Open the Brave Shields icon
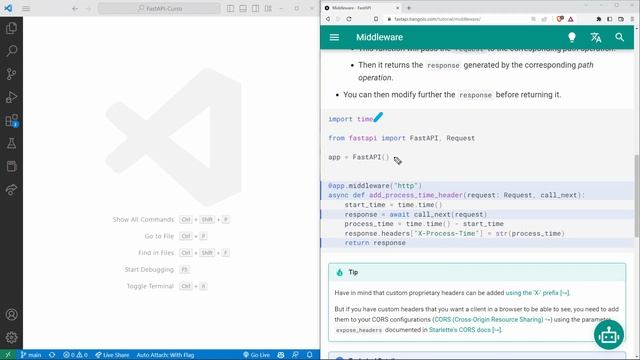640x360 pixels. pyautogui.click(x=560, y=19)
